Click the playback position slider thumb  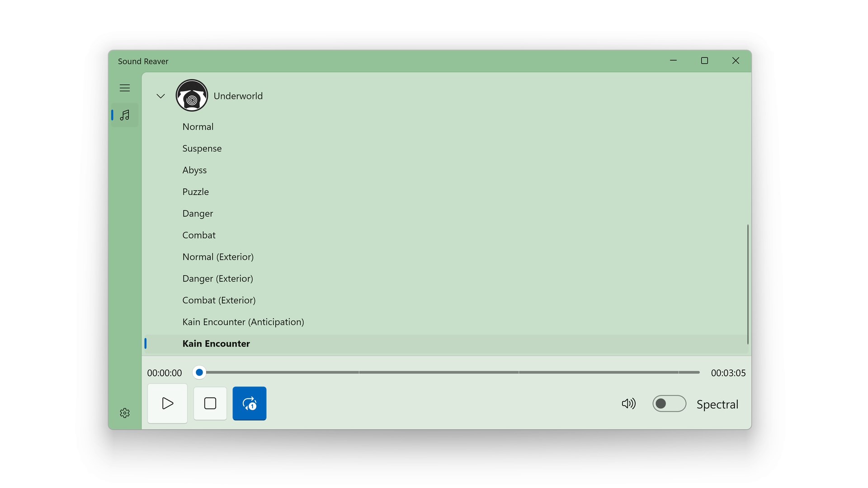tap(199, 372)
